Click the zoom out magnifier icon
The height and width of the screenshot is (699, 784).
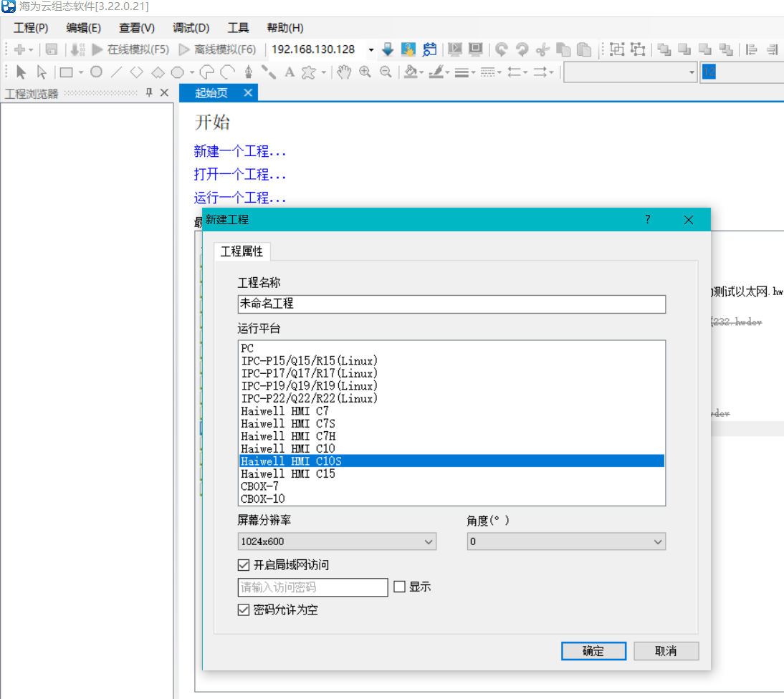(x=386, y=72)
